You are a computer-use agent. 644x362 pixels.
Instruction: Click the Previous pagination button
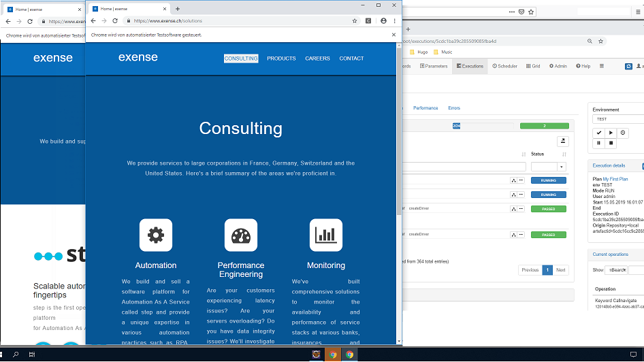pos(530,270)
